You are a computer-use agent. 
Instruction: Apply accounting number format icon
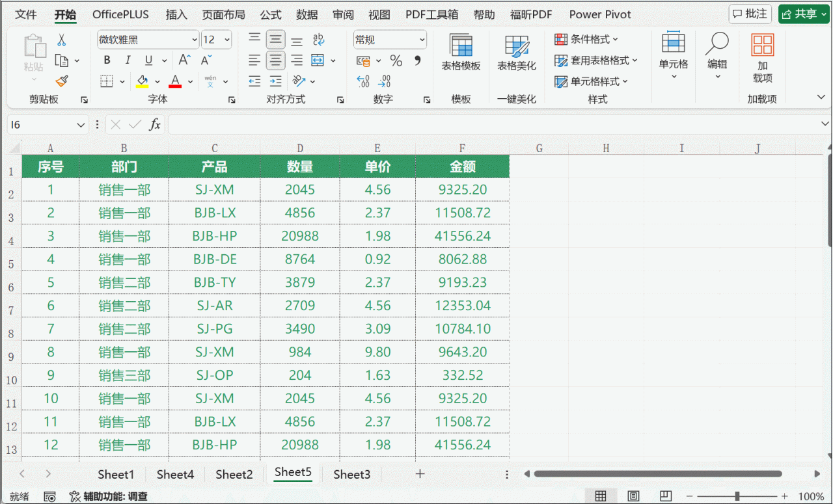(x=364, y=60)
